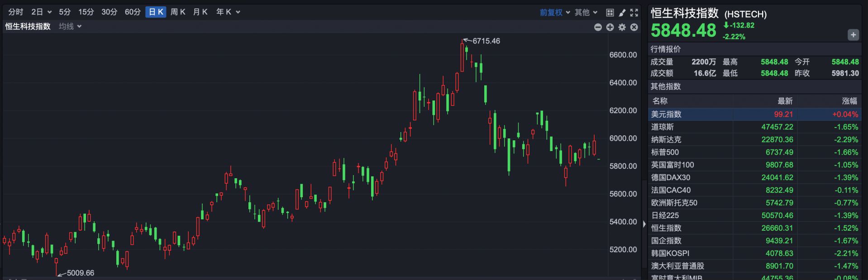Add HSTECH to watchlist with plus button
Screen dimensions: 868x280
click(x=853, y=35)
